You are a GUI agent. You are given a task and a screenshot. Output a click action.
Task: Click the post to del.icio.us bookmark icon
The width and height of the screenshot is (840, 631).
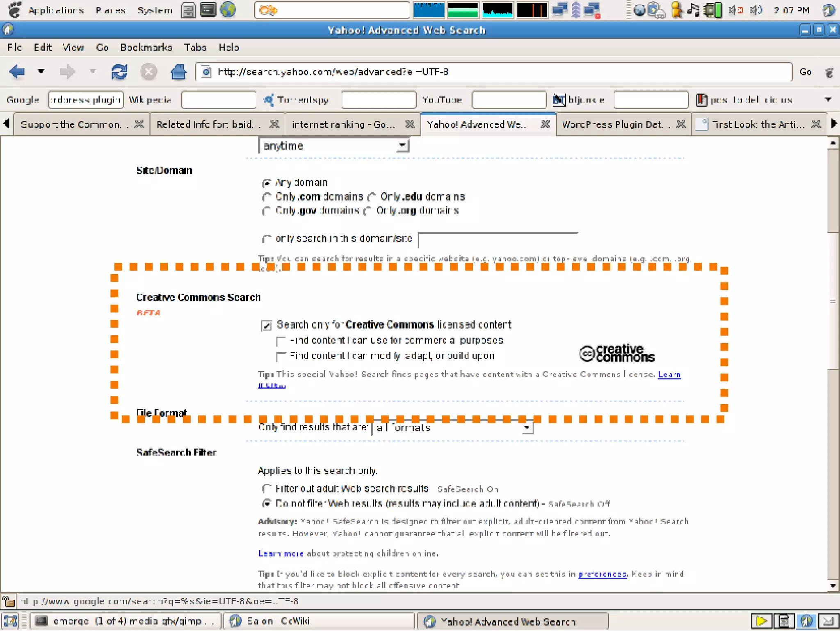coord(701,100)
